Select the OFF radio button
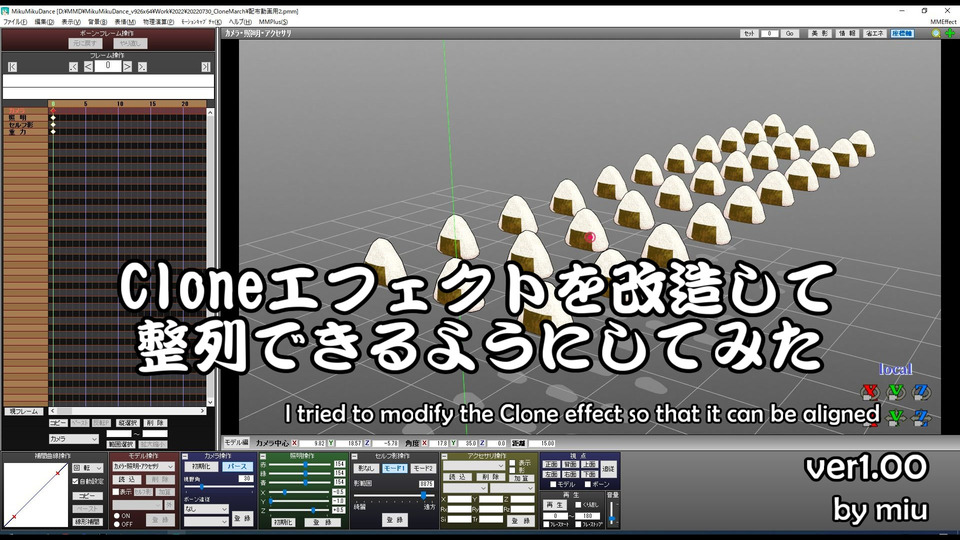 (117, 524)
